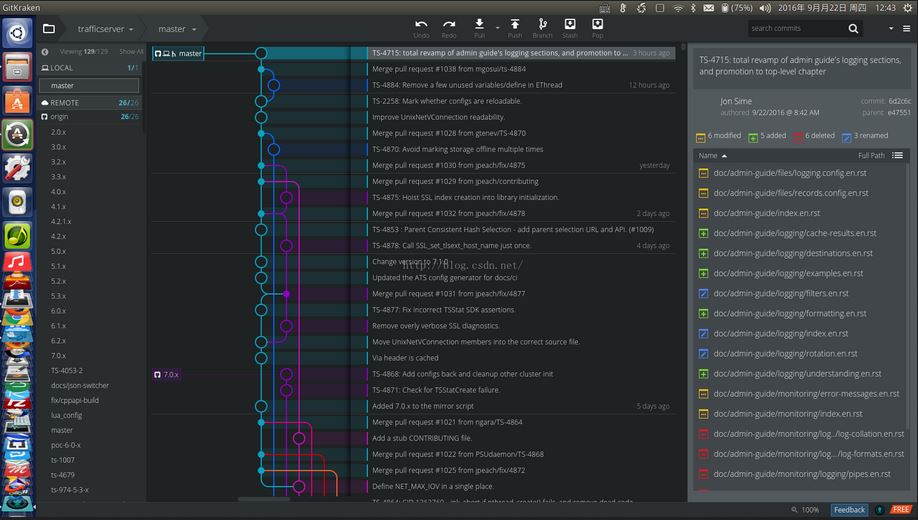
Task: Select the top master commit node in graph
Action: pos(261,53)
